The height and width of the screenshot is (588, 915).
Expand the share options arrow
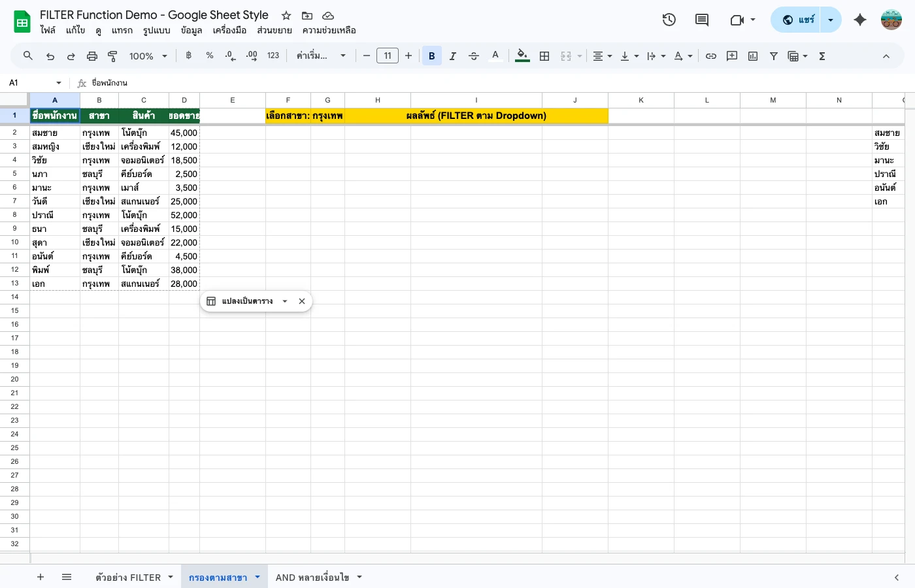(831, 20)
